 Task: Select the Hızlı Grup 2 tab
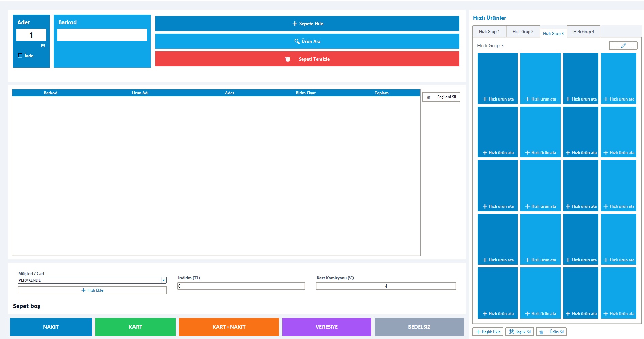pos(523,32)
